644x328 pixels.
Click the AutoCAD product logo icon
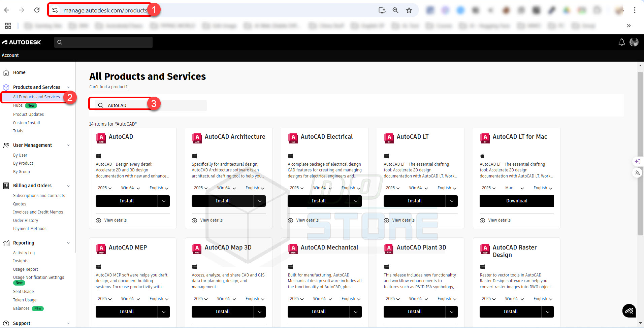tap(101, 138)
